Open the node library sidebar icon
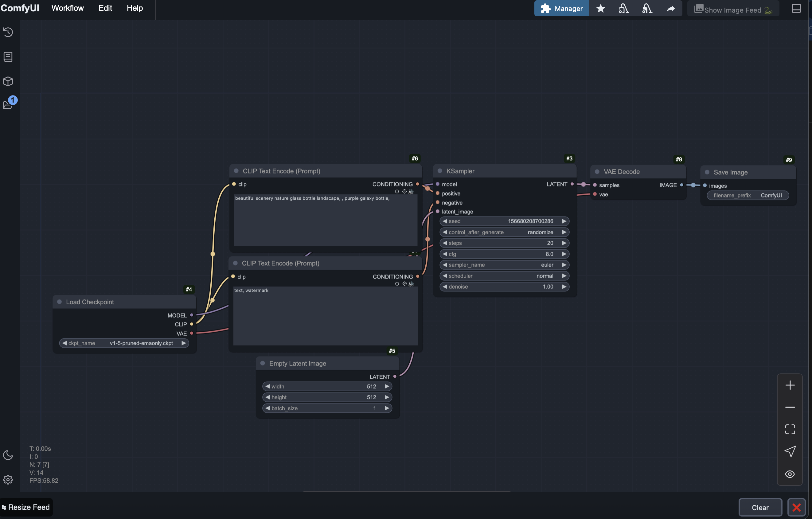This screenshot has width=812, height=519. [x=8, y=57]
